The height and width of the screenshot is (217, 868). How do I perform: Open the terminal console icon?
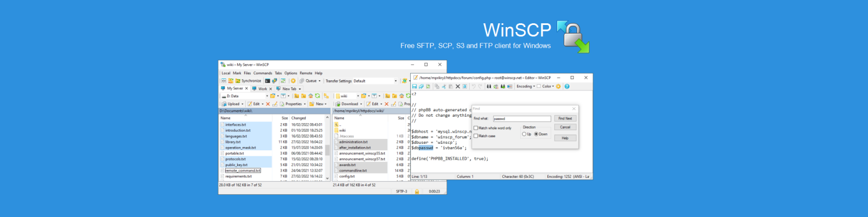(x=267, y=81)
